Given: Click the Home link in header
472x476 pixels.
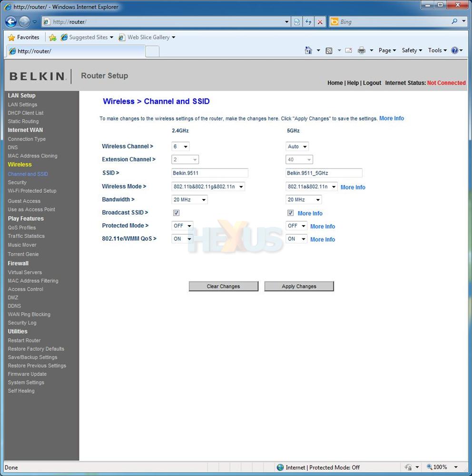Looking at the screenshot, I should 335,83.
